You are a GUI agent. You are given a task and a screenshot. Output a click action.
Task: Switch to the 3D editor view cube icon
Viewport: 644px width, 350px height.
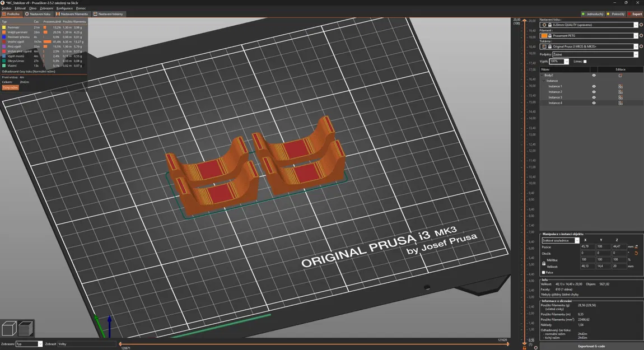coord(9,329)
